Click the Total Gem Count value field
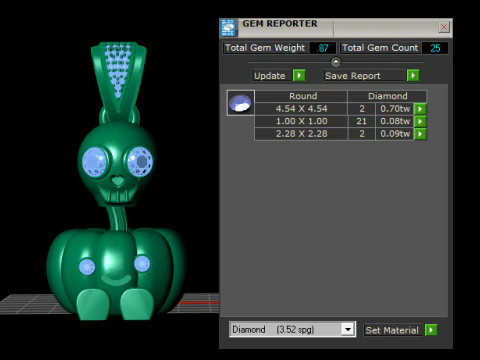480x360 pixels. [x=435, y=48]
